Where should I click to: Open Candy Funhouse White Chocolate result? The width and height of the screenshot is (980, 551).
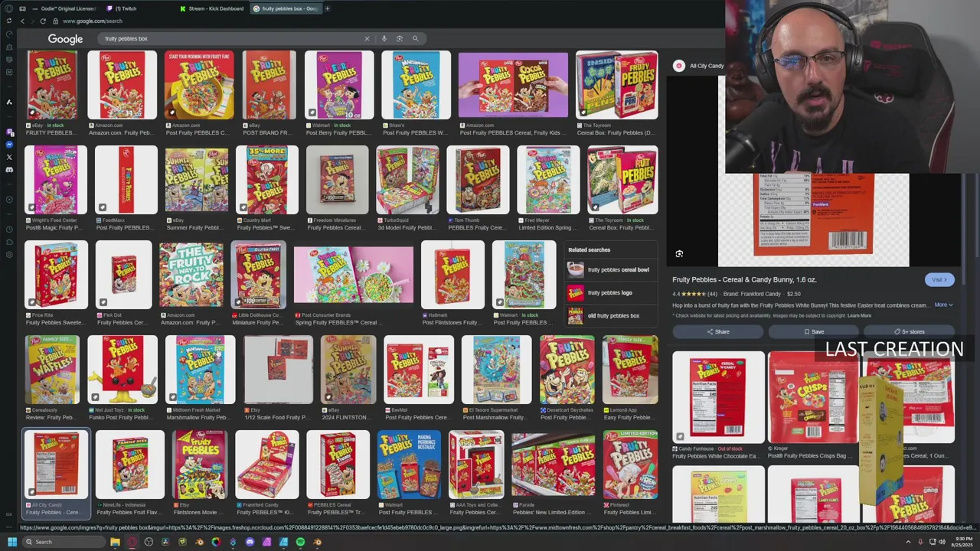coord(718,397)
